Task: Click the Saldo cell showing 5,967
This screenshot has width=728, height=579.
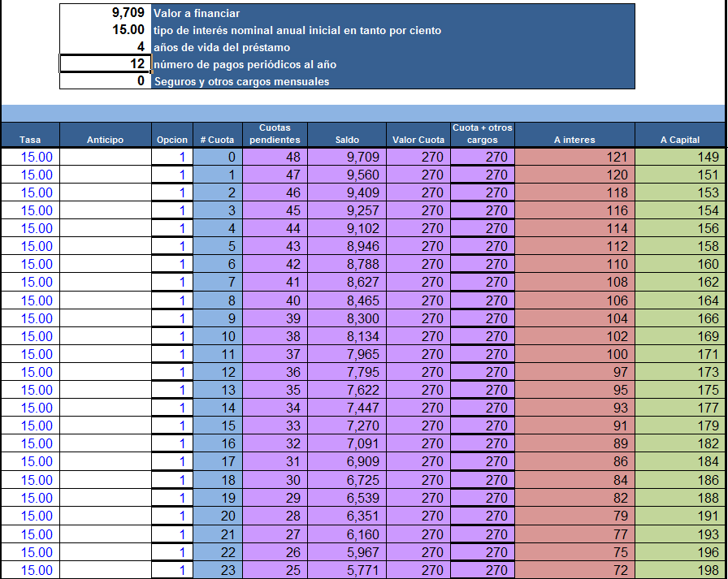Action: tap(347, 552)
